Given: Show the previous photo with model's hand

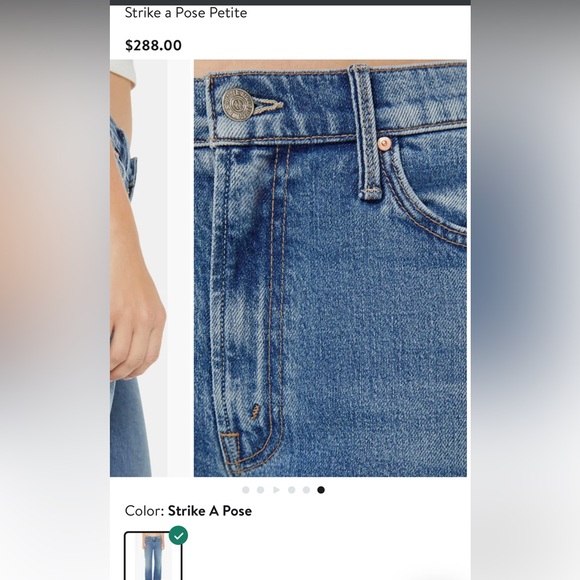Looking at the screenshot, I should 138,268.
